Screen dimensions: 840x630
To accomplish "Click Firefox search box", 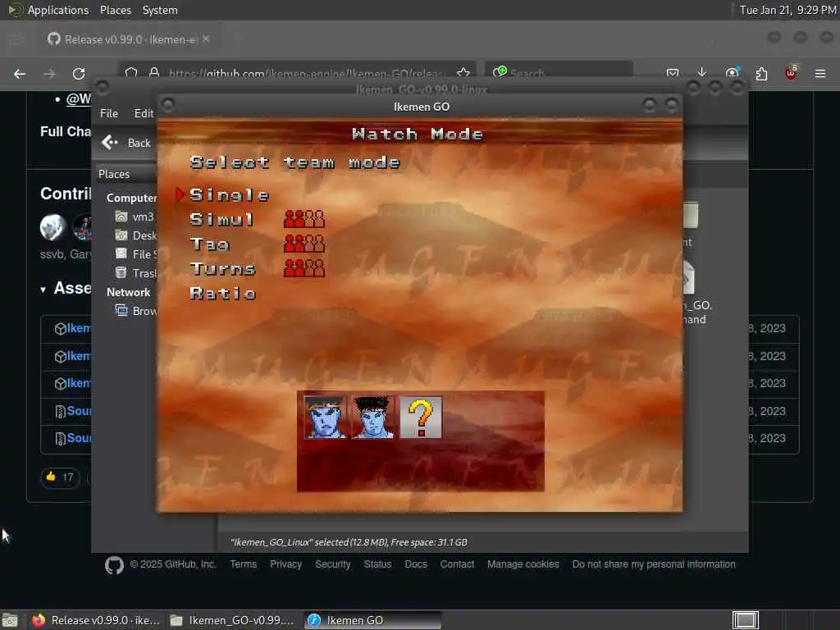I will point(559,73).
